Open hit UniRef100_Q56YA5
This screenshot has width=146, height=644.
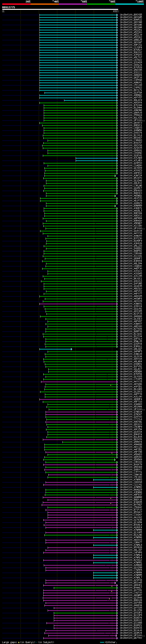click(131, 70)
